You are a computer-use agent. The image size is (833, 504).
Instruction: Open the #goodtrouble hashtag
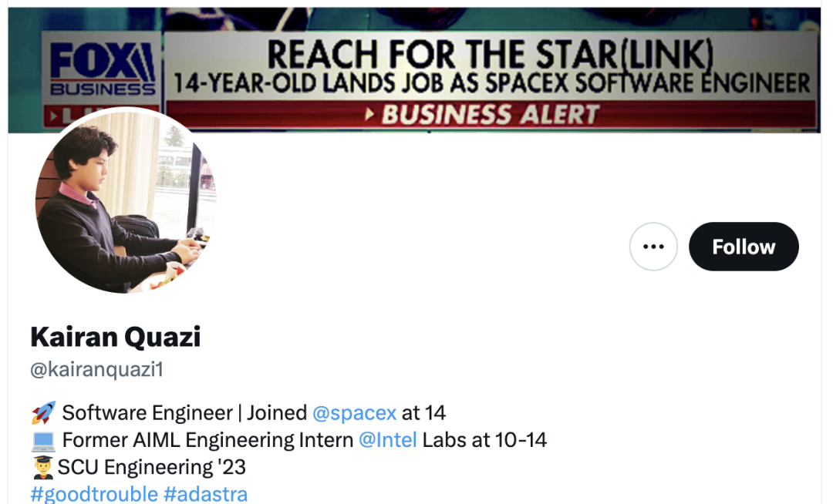(94, 494)
